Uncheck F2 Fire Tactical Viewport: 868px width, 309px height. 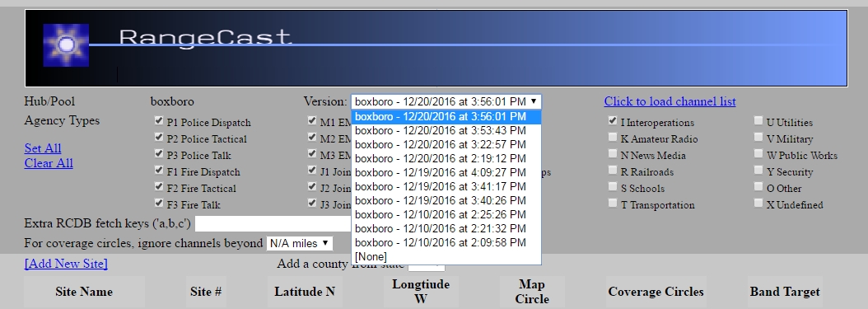click(x=159, y=186)
